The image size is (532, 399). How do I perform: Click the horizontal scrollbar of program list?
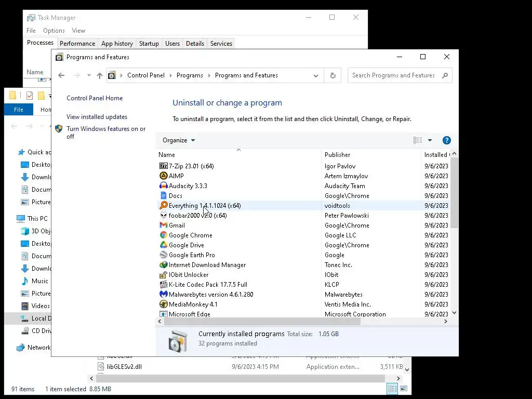(262, 321)
